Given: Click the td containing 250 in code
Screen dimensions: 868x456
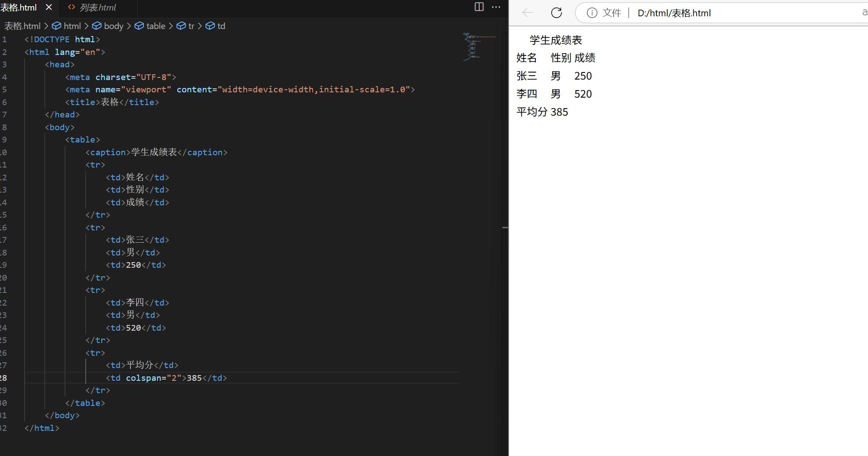Looking at the screenshot, I should tap(136, 265).
